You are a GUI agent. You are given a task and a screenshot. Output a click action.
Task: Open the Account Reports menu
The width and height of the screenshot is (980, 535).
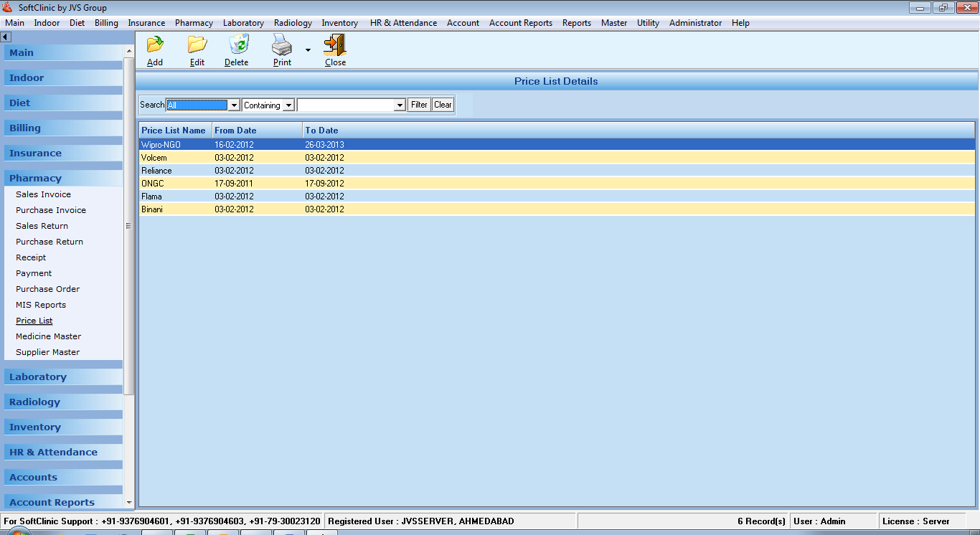point(520,23)
